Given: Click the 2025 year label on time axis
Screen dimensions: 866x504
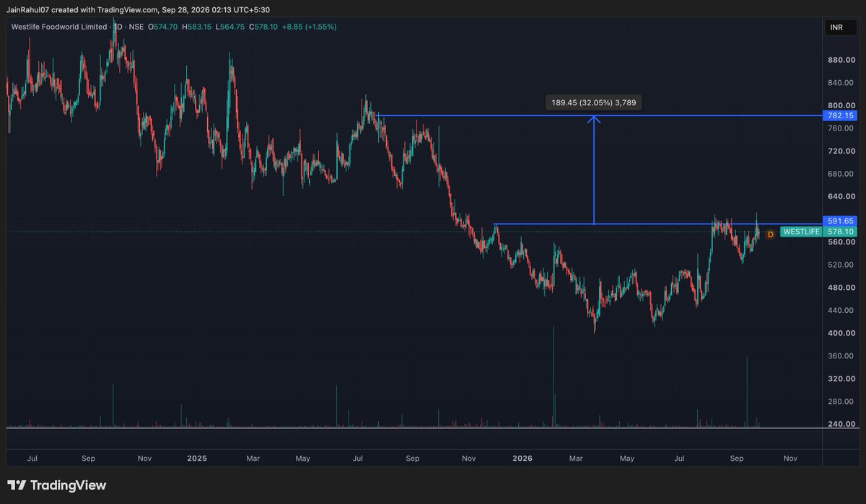Looking at the screenshot, I should click(197, 458).
